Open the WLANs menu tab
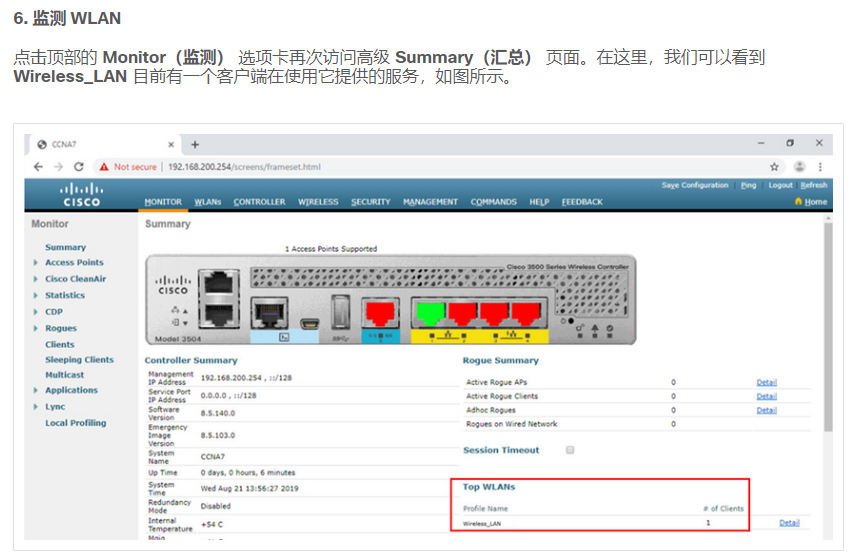The height and width of the screenshot is (555, 851). (207, 202)
